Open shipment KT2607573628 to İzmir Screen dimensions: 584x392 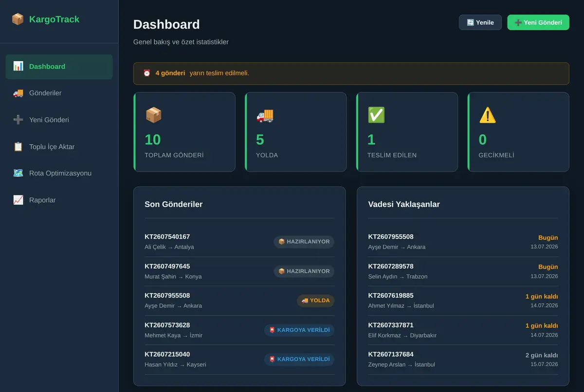[239, 330]
